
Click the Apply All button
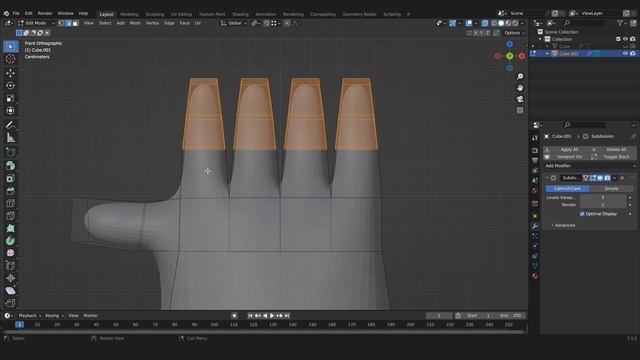coord(567,149)
